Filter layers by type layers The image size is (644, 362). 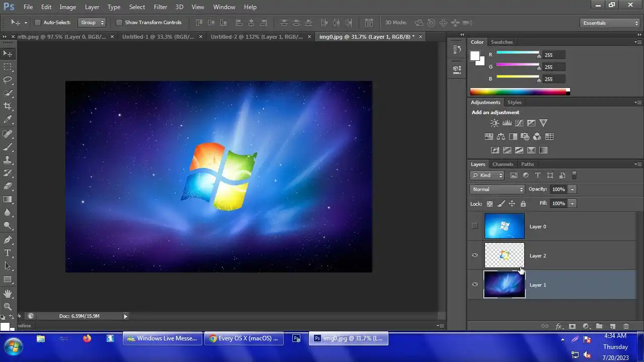click(x=538, y=175)
